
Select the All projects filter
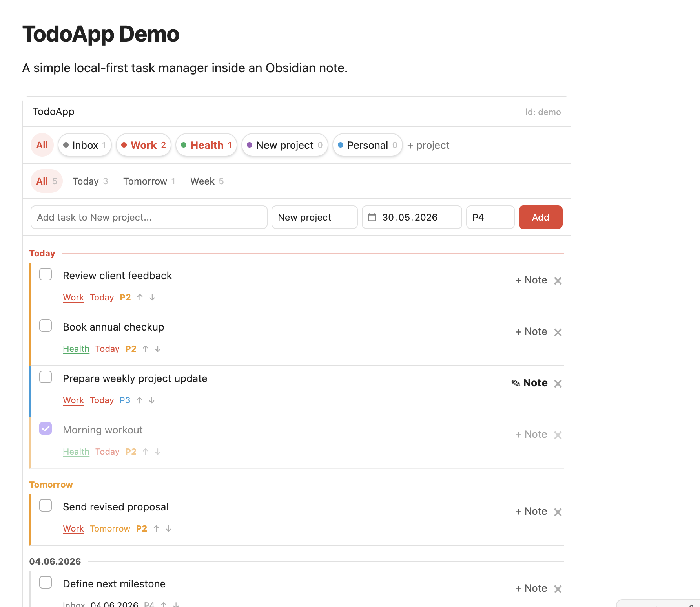[42, 145]
